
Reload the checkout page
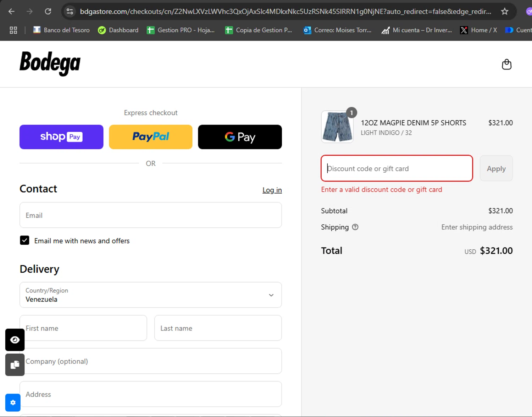(48, 11)
